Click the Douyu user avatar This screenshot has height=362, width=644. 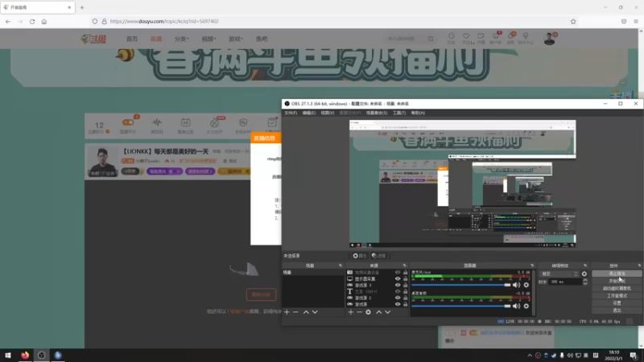(x=549, y=39)
